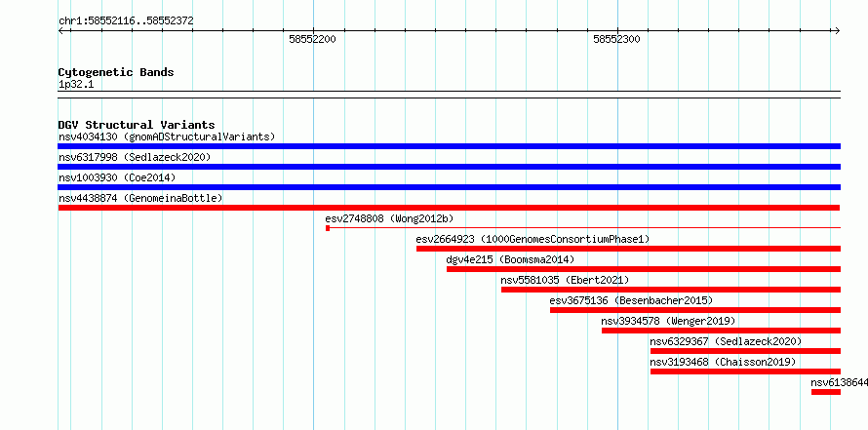Open variant nsv3934578 (Wenger2019) label
This screenshot has width=868, height=430.
click(x=668, y=321)
